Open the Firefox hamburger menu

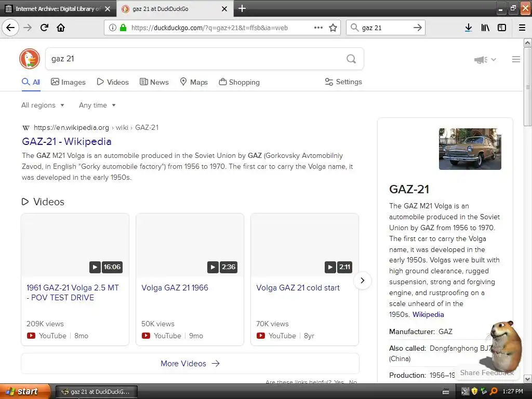(x=522, y=28)
